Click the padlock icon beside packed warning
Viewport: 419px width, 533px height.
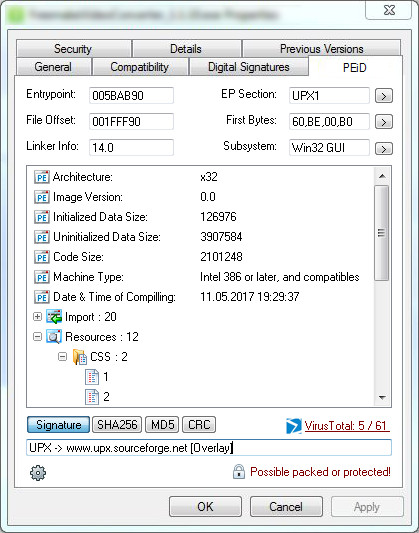[x=239, y=472]
